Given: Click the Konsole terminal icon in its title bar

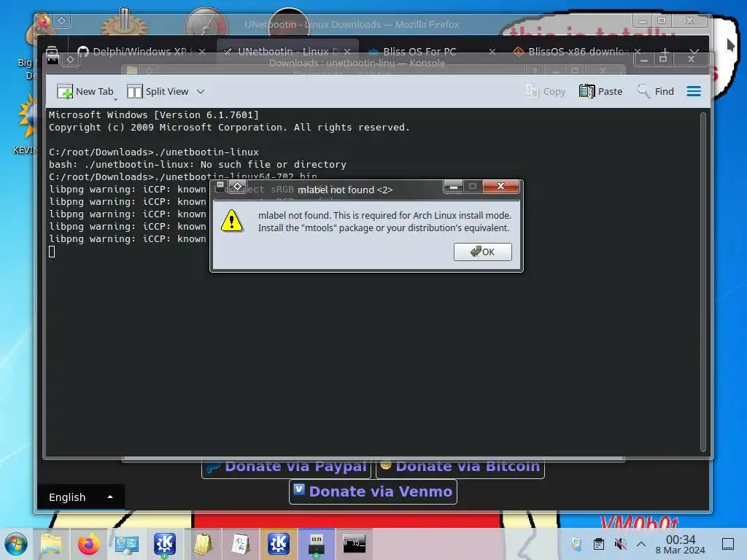Looking at the screenshot, I should click(x=53, y=58).
